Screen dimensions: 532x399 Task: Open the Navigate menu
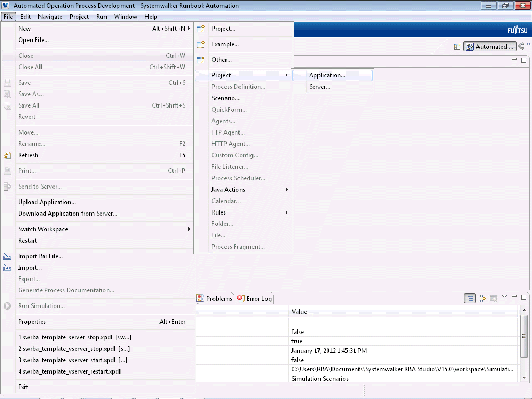click(50, 17)
